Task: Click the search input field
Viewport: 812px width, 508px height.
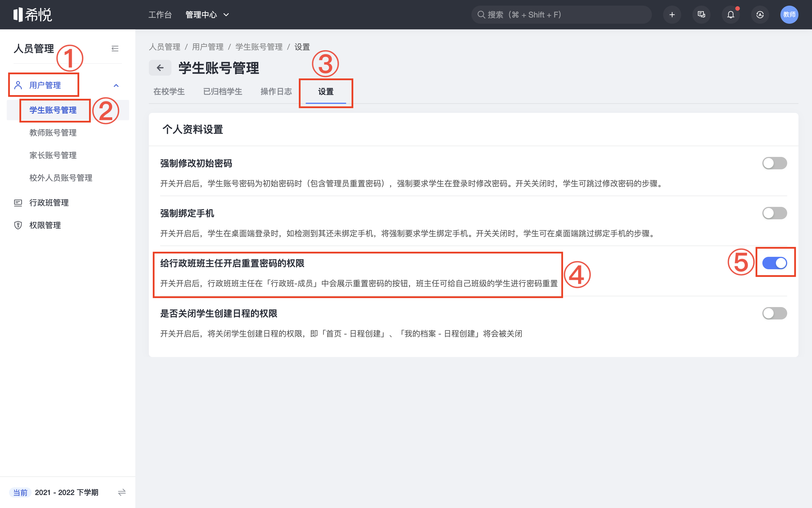Action: coord(561,14)
